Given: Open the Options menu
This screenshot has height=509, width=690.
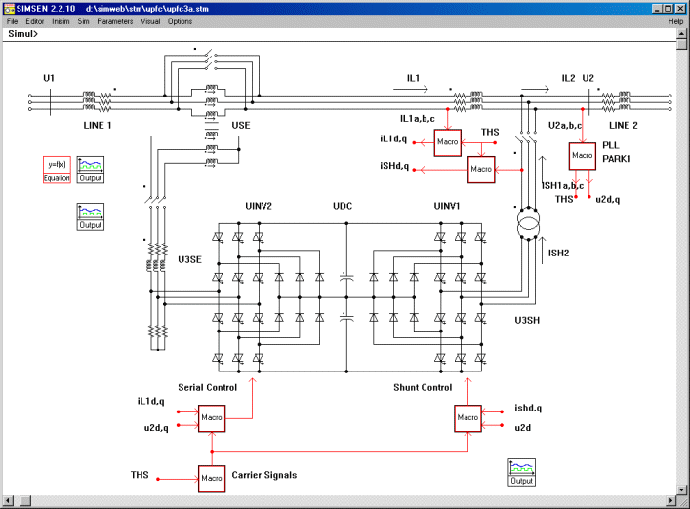Looking at the screenshot, I should click(180, 21).
